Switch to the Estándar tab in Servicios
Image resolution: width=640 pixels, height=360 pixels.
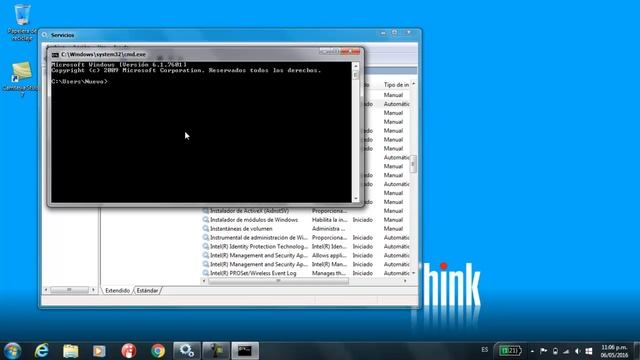click(147, 291)
